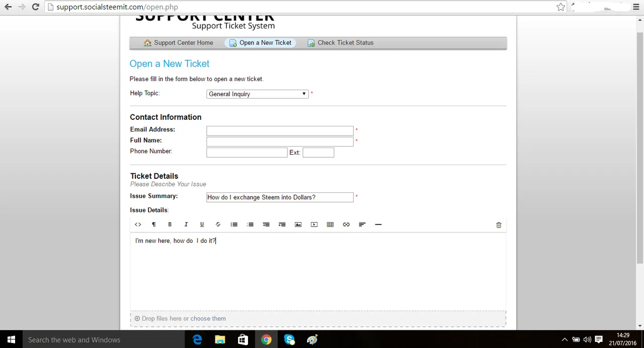
Task: Click the 'choose them' file upload link
Action: (208, 319)
